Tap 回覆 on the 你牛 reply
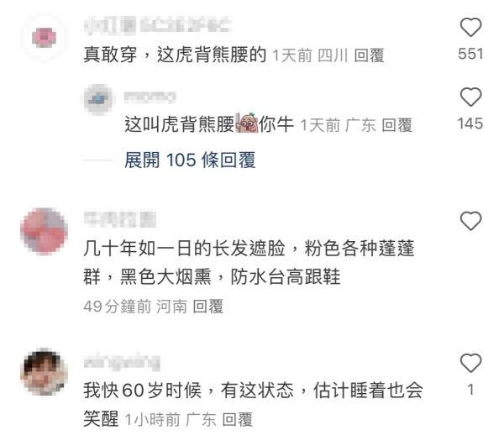This screenshot has width=504, height=446. [397, 125]
